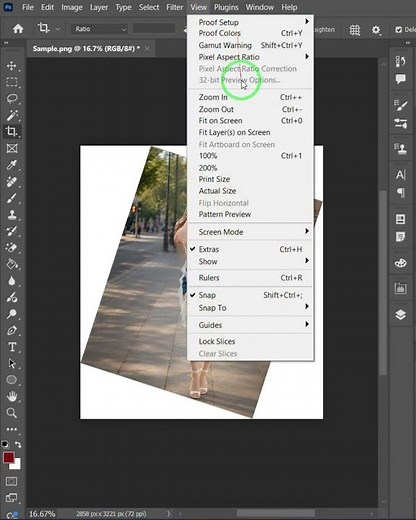Image resolution: width=416 pixels, height=520 pixels.
Task: Select the Frame tool
Action: (x=12, y=148)
